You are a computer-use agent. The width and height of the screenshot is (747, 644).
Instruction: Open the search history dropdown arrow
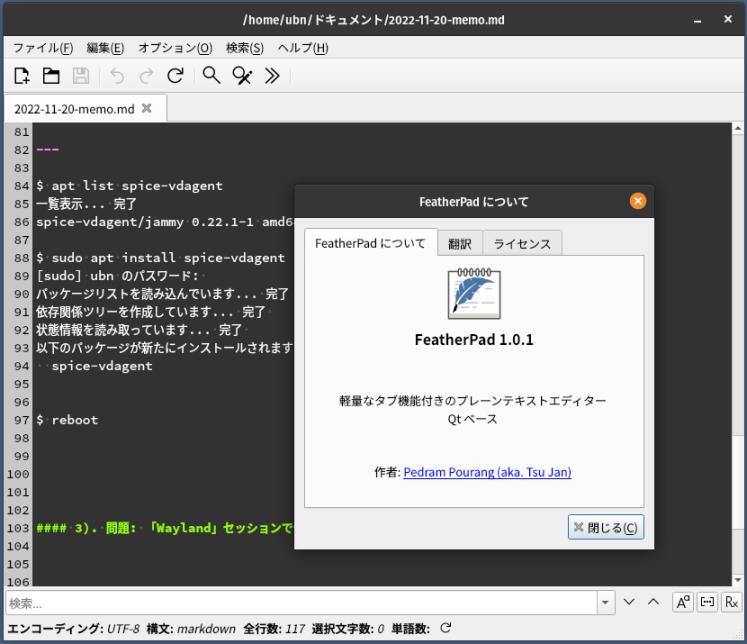tap(605, 603)
